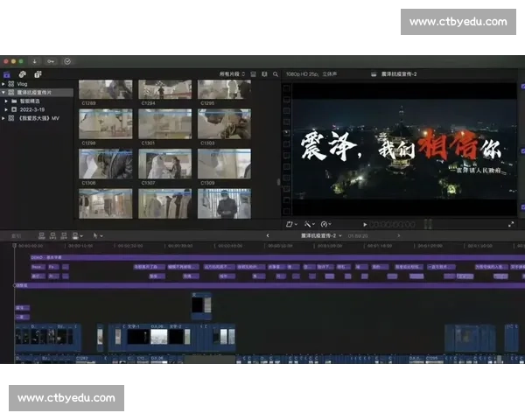Click the magic wand enhancements icon
525x420 pixels.
[307, 224]
